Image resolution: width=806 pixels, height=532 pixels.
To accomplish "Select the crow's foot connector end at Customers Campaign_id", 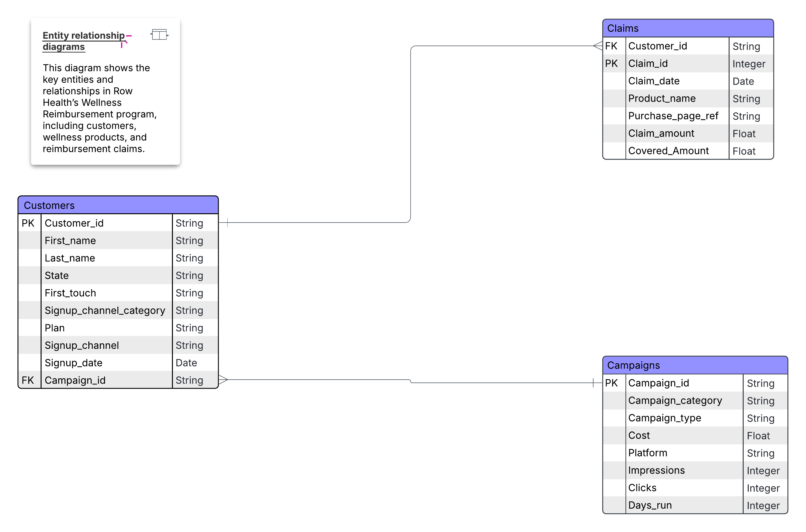I will 223,380.
